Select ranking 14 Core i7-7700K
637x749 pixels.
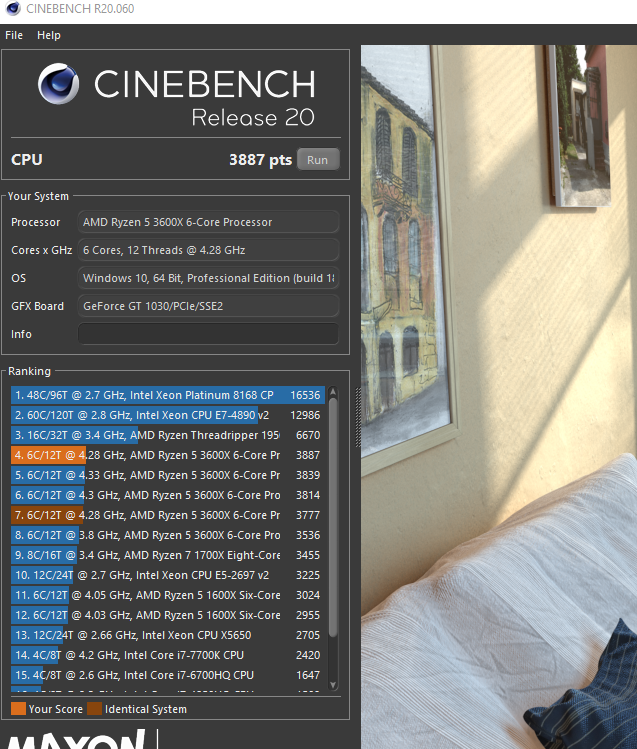pos(168,655)
